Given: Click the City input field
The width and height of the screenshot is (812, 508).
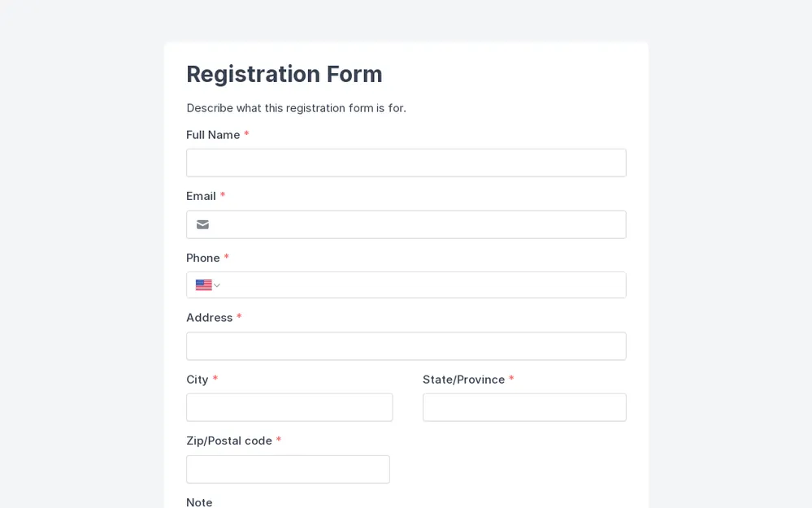Looking at the screenshot, I should tap(289, 407).
